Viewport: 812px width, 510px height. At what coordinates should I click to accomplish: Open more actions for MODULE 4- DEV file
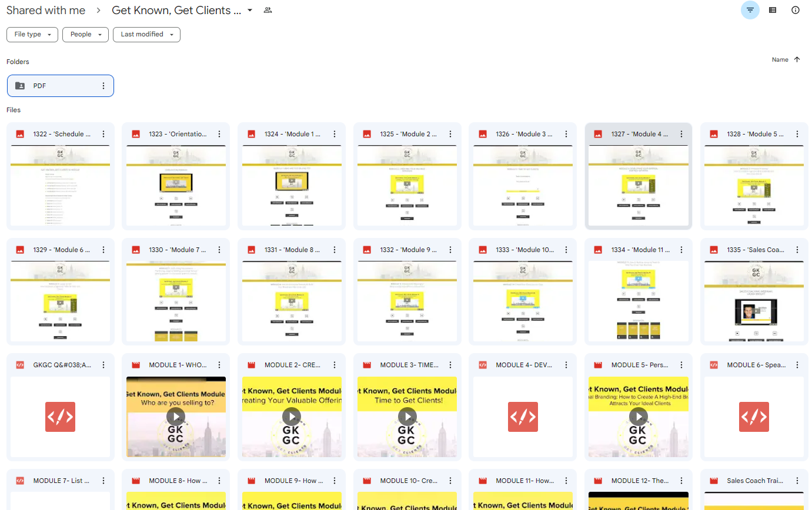point(566,365)
